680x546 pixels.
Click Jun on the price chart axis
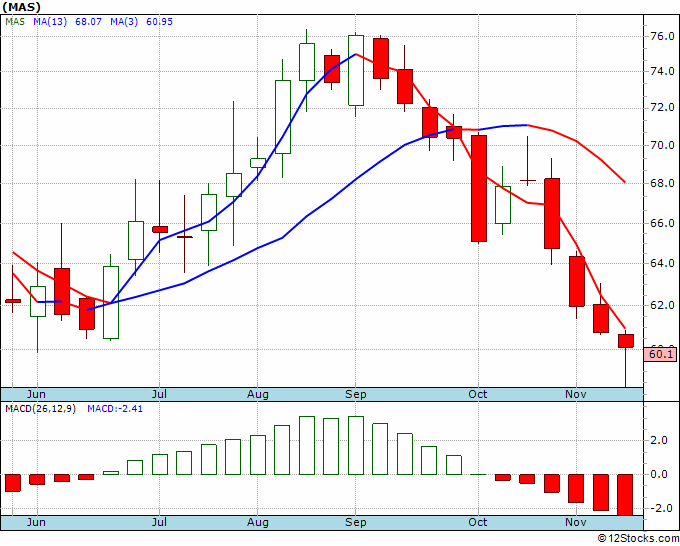(x=36, y=394)
